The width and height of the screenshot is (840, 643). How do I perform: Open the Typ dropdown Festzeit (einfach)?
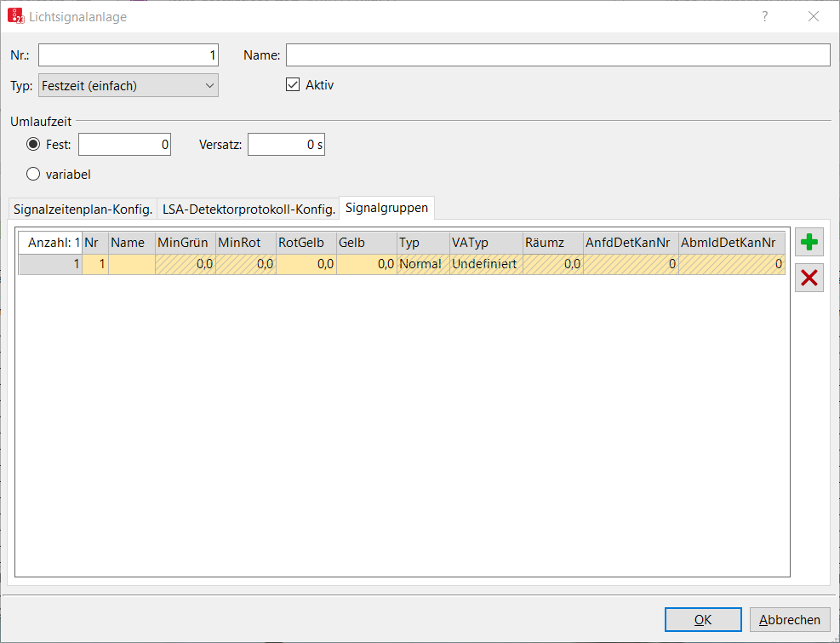128,85
